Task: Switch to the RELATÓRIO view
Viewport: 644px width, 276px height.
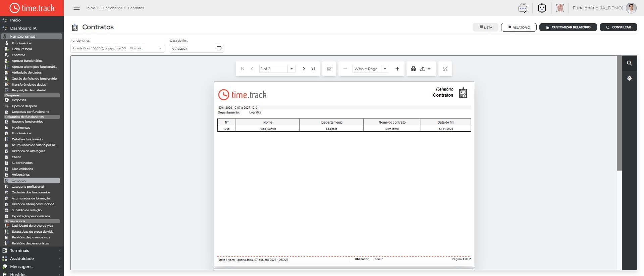Action: [x=519, y=27]
